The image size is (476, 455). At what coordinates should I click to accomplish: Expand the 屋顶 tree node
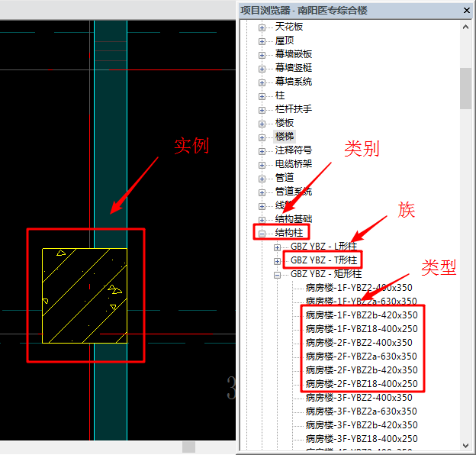(262, 42)
